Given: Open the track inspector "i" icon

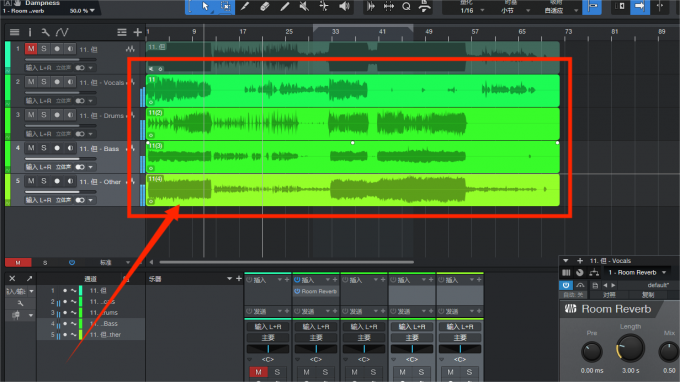Looking at the screenshot, I should pyautogui.click(x=30, y=32).
